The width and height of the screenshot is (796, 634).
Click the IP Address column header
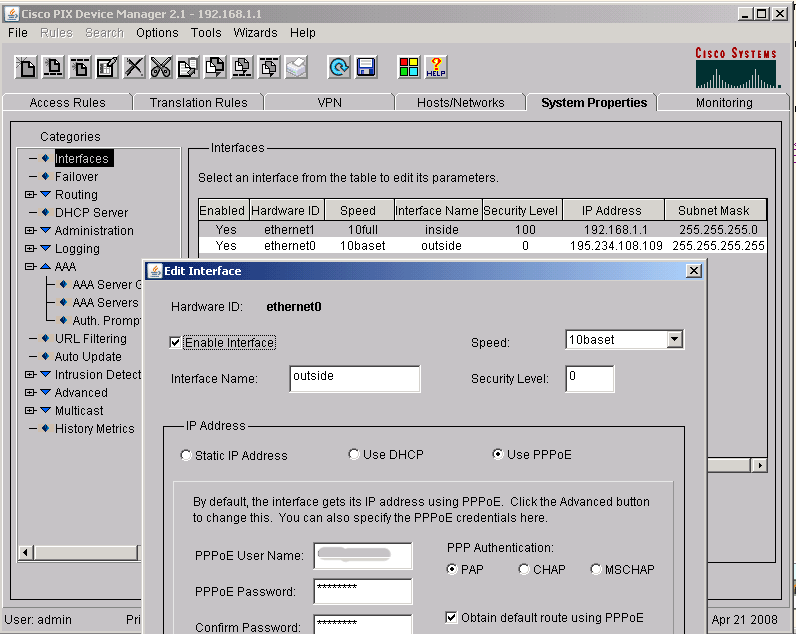point(613,210)
